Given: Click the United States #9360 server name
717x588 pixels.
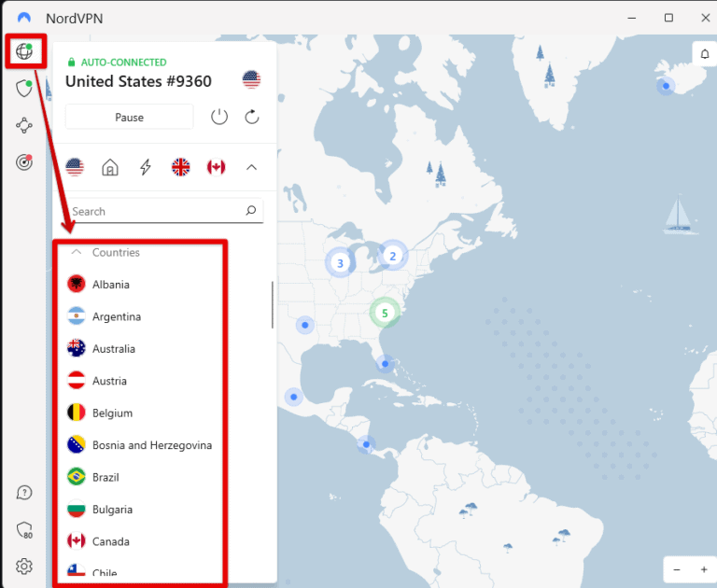Looking at the screenshot, I should (138, 81).
